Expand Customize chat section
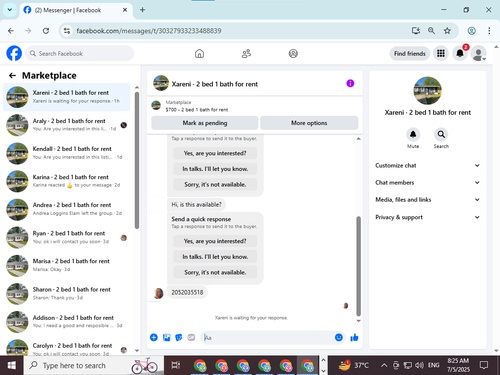Viewport: 500px width, 375px height. tap(428, 166)
